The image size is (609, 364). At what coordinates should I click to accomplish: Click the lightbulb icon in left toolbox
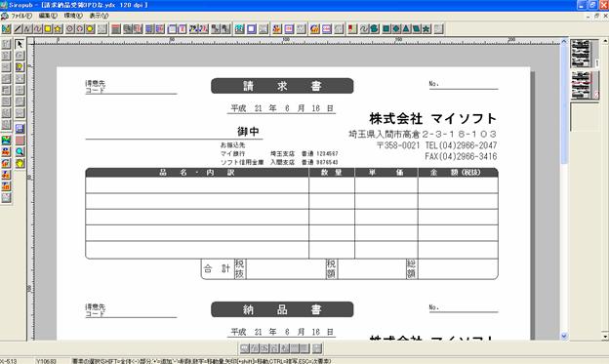tap(20, 66)
